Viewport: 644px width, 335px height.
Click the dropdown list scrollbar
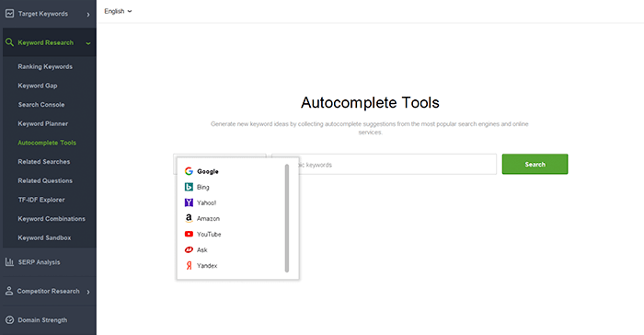287,218
